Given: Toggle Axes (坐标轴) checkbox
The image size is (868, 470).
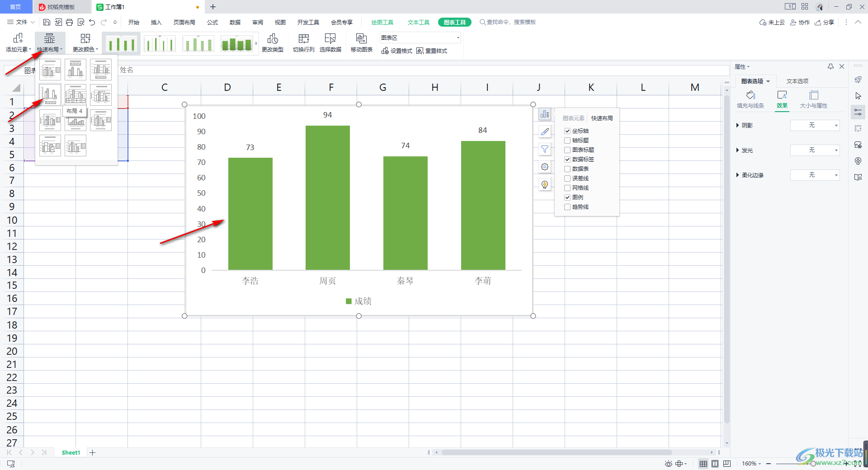Looking at the screenshot, I should click(567, 131).
